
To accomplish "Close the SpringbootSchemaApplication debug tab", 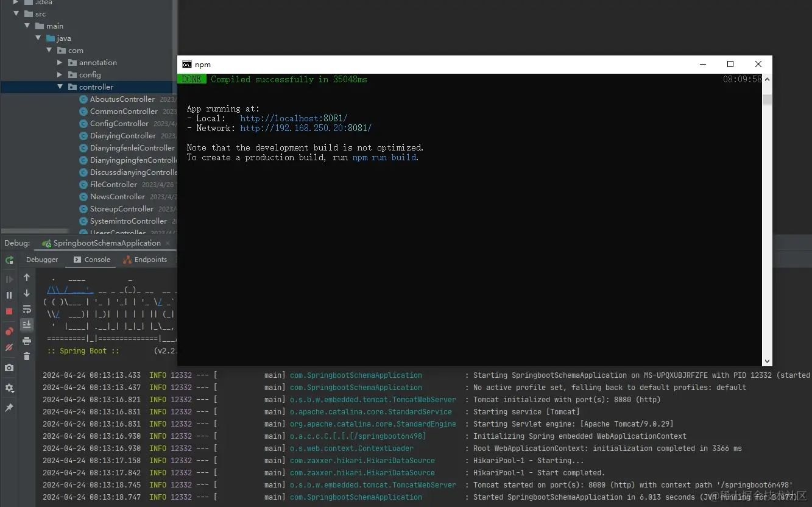I will [x=168, y=243].
